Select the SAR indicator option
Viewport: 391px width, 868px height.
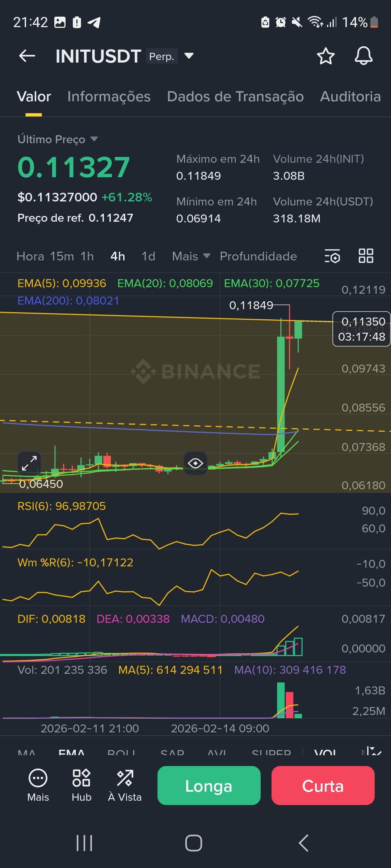(172, 753)
